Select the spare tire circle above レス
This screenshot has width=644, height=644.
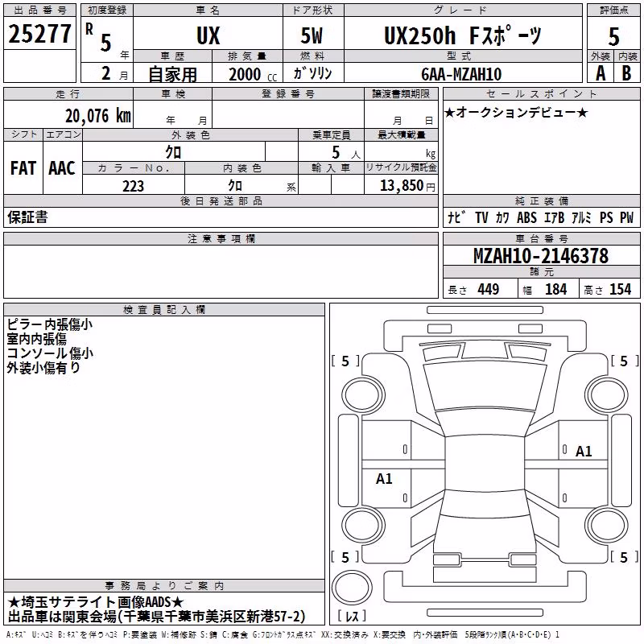[352, 587]
